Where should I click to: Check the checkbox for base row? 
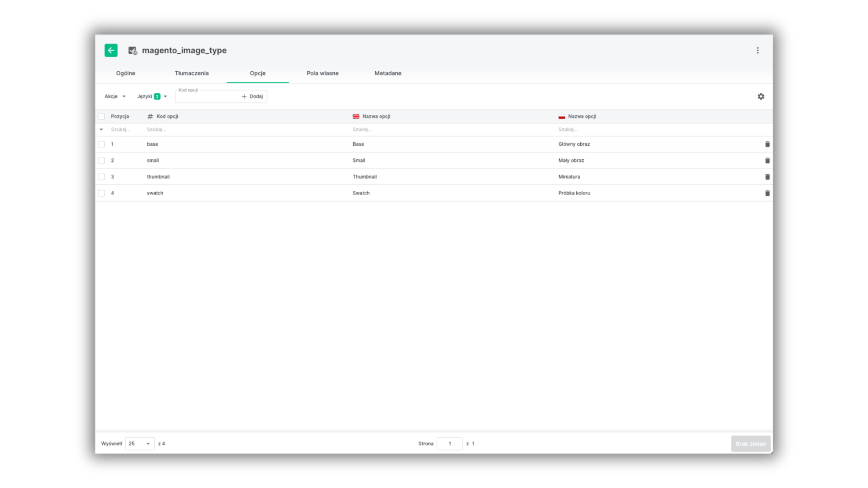(101, 144)
